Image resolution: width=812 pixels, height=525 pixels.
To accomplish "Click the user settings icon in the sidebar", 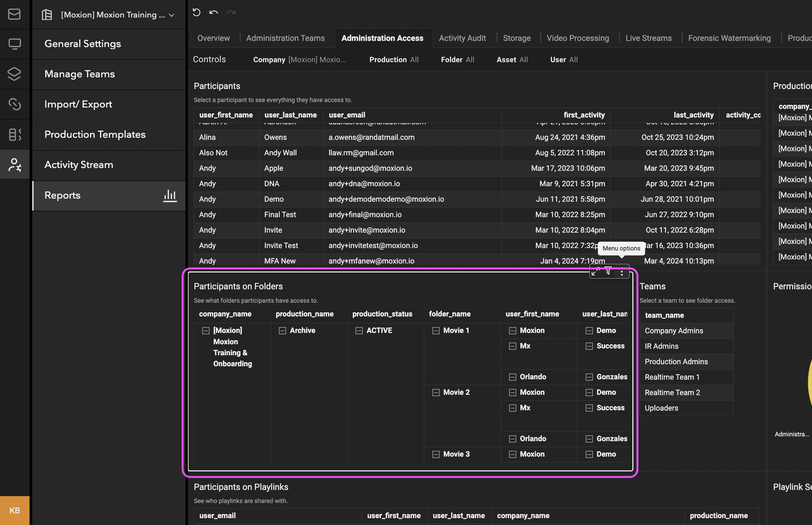I will coord(14,164).
